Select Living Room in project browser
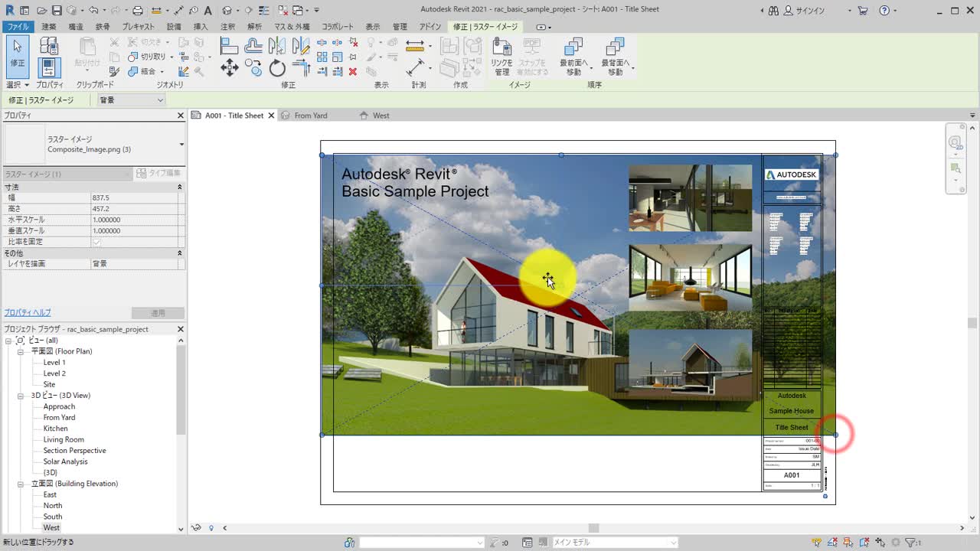The width and height of the screenshot is (980, 551). 64,439
